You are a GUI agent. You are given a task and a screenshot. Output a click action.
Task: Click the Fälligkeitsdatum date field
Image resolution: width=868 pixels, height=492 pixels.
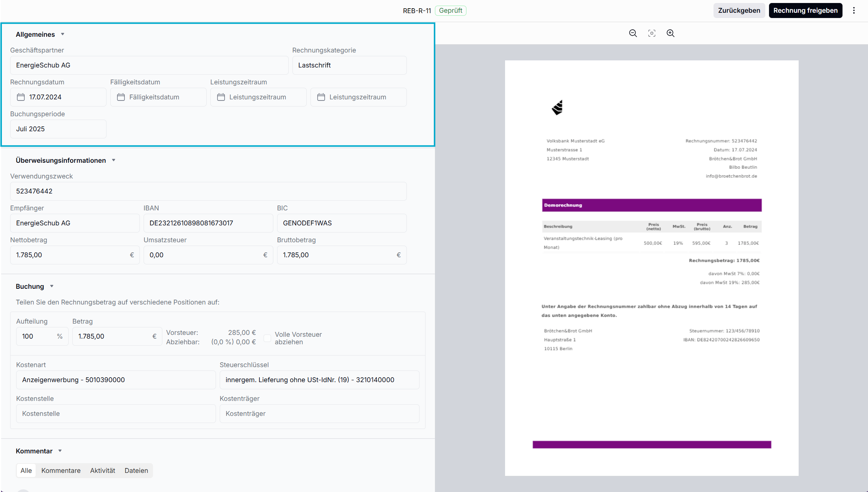tap(158, 97)
